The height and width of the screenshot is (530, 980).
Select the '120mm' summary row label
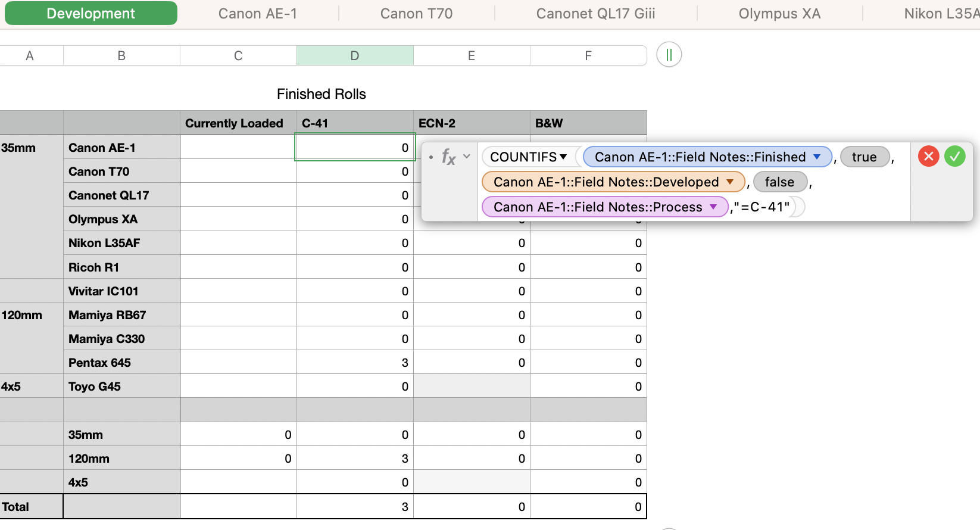pyautogui.click(x=121, y=458)
